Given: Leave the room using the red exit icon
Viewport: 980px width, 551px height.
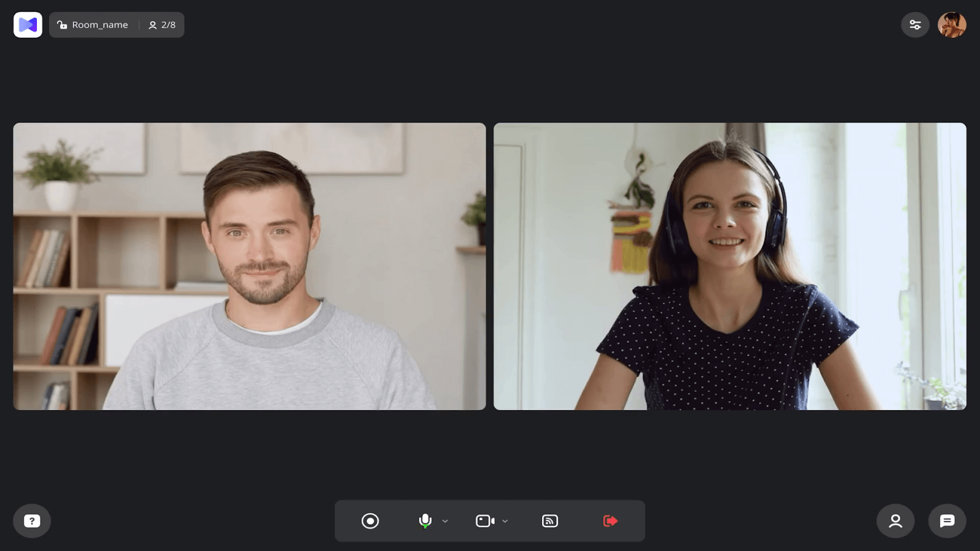Looking at the screenshot, I should coord(609,520).
